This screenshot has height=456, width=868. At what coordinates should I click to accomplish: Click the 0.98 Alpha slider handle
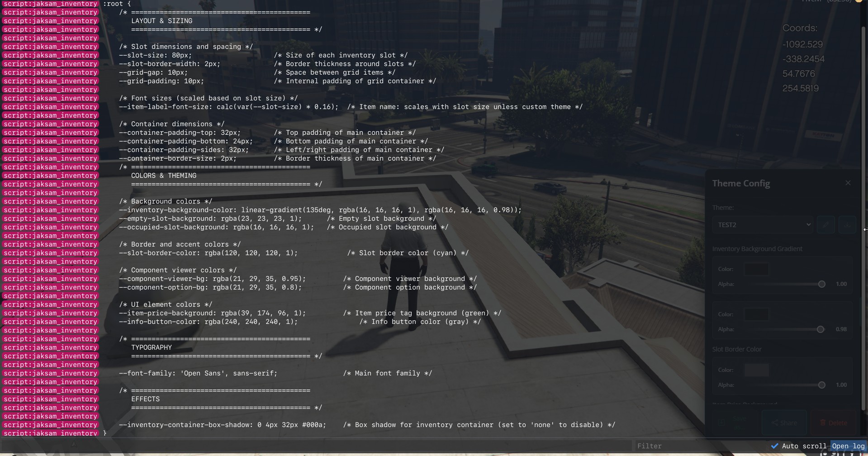[x=820, y=329]
